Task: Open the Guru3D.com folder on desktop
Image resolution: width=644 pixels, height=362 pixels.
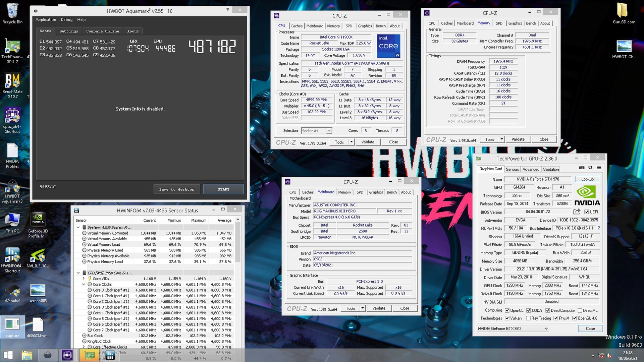Action: click(624, 13)
